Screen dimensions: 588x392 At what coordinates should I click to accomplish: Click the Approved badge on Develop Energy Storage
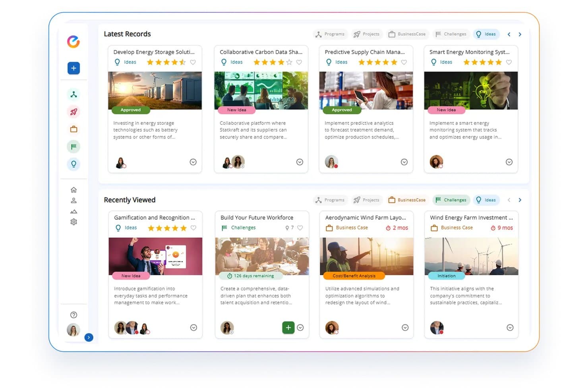pos(131,110)
